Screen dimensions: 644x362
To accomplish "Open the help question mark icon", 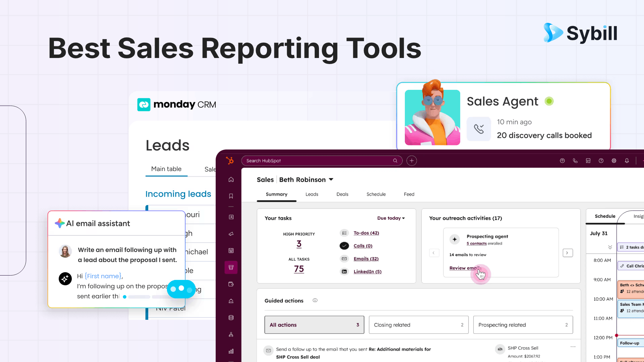I will tap(601, 161).
